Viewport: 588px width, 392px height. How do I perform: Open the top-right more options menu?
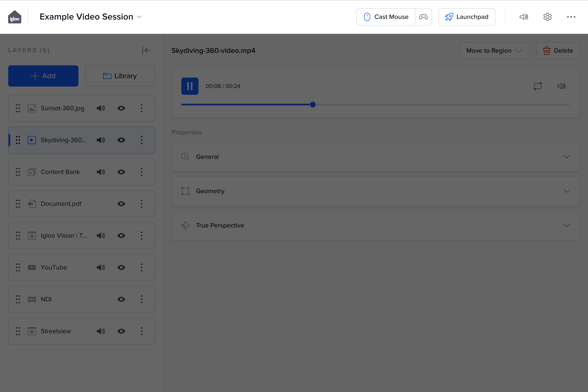point(571,17)
